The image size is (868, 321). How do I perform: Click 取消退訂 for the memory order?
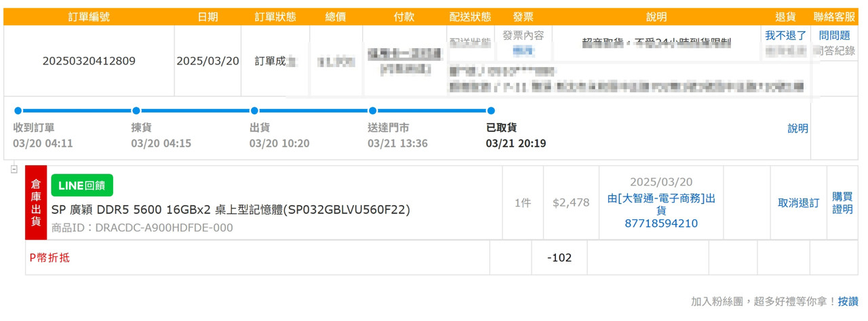(x=798, y=203)
